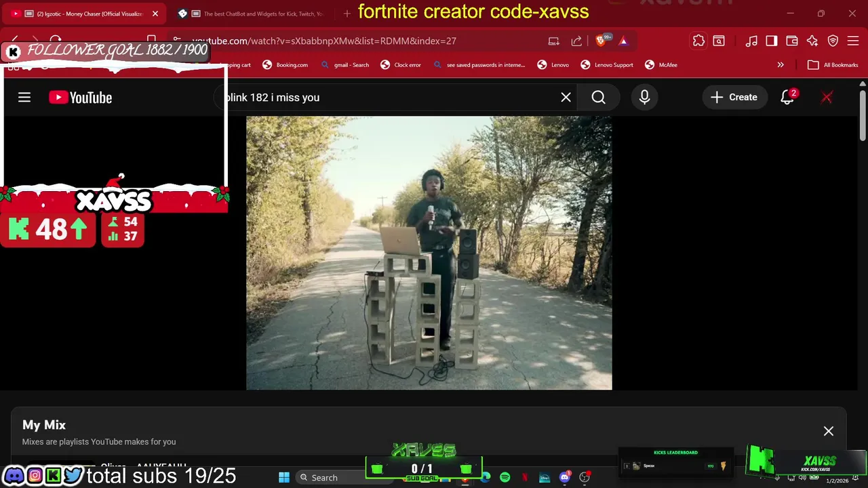The width and height of the screenshot is (868, 488).
Task: Clear the YouTube search box text
Action: (566, 98)
